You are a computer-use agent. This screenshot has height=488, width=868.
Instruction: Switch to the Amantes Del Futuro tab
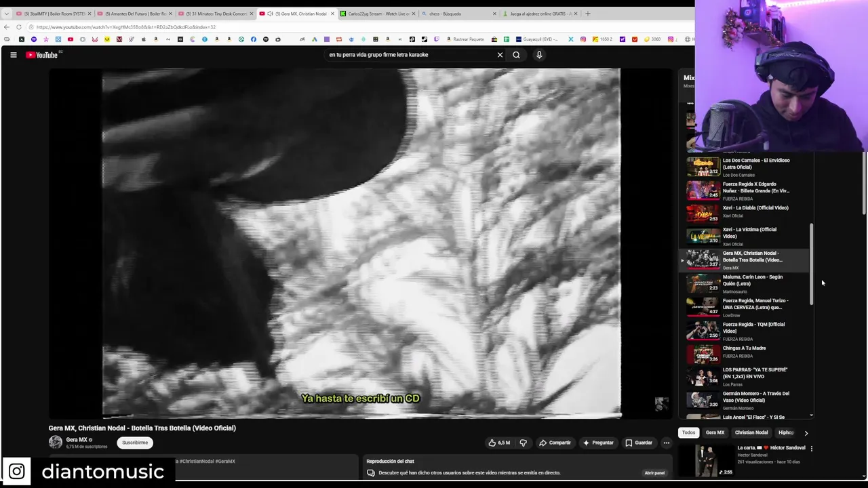coord(134,14)
